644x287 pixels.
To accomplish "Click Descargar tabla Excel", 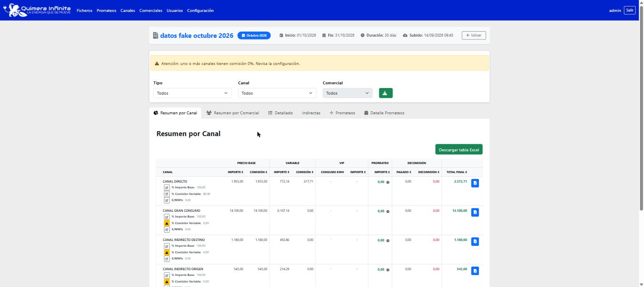I will click(459, 150).
